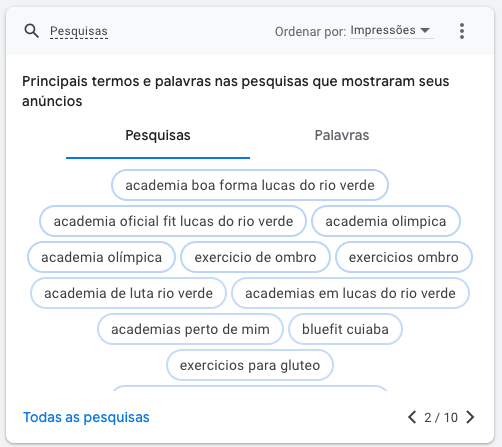Select the 'exercicio de ombro' search chip

255,257
